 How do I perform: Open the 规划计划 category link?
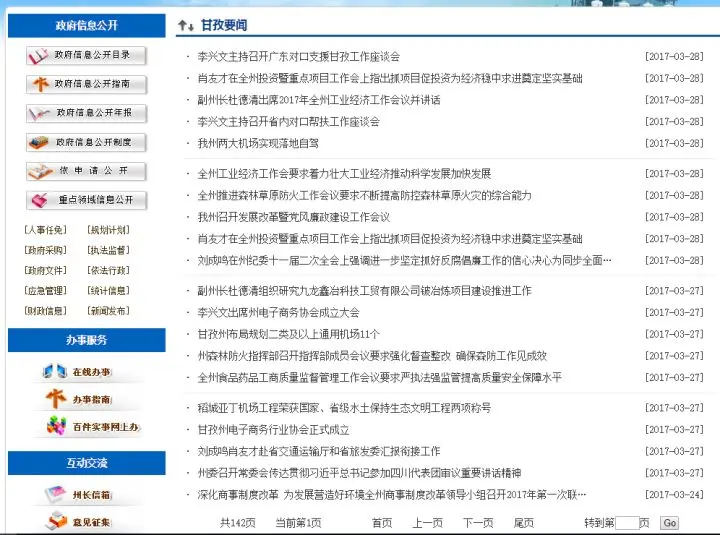[x=108, y=230]
